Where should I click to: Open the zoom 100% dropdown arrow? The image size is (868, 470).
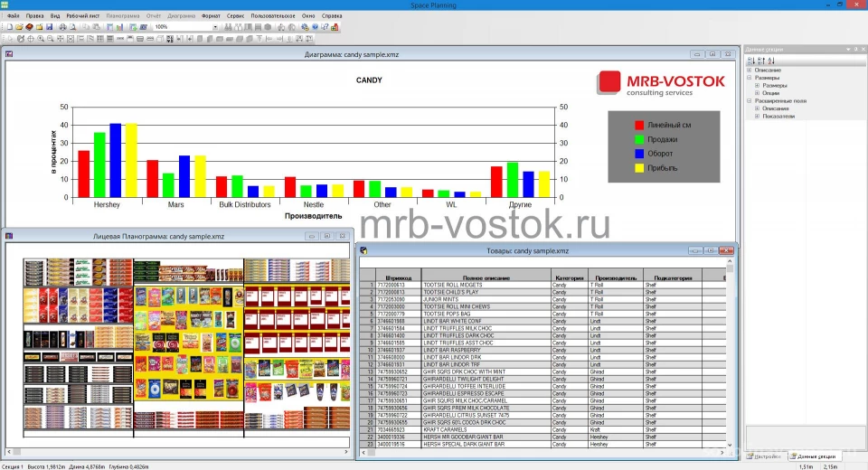(215, 26)
